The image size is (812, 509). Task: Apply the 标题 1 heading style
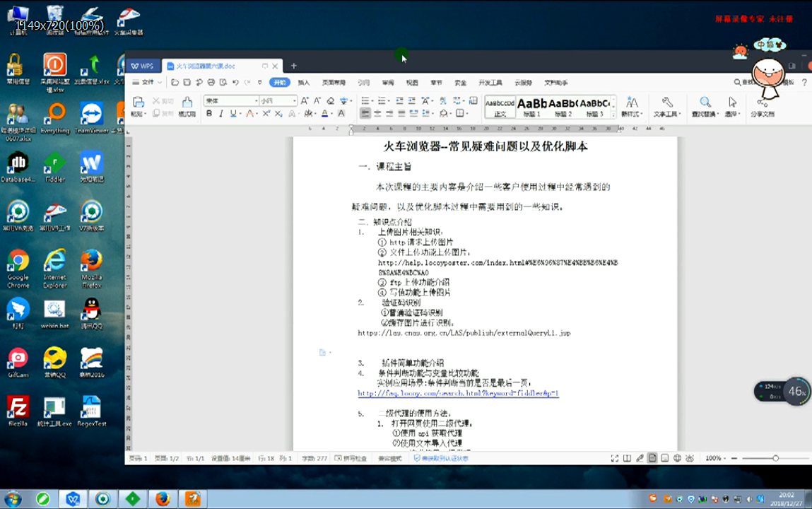tap(532, 107)
